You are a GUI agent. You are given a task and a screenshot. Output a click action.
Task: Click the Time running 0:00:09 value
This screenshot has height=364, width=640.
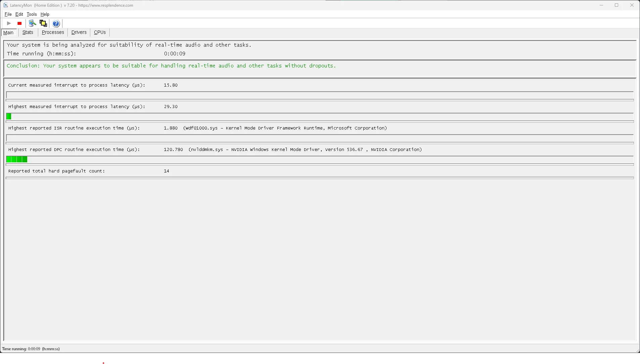175,54
